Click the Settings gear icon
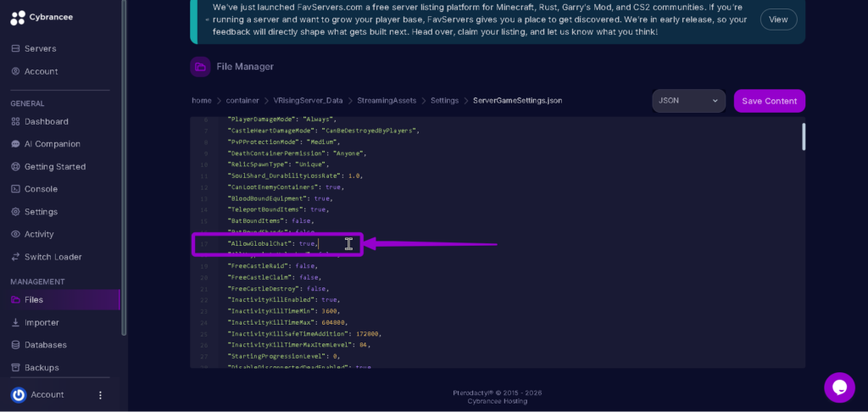The height and width of the screenshot is (412, 868). pos(15,212)
